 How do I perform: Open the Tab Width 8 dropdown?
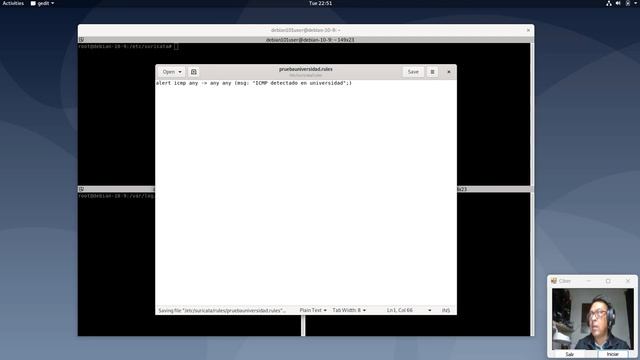click(x=349, y=310)
